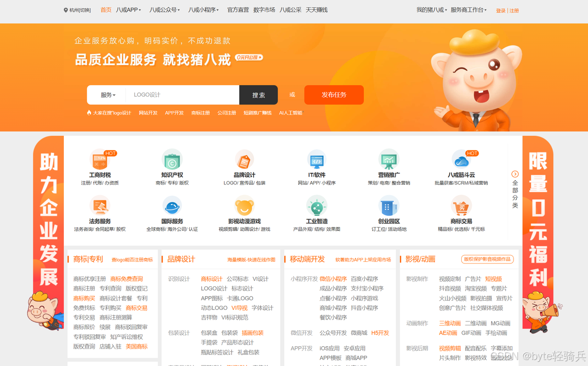Click the 发布任务 button
Image resolution: width=588 pixels, height=366 pixels.
334,95
